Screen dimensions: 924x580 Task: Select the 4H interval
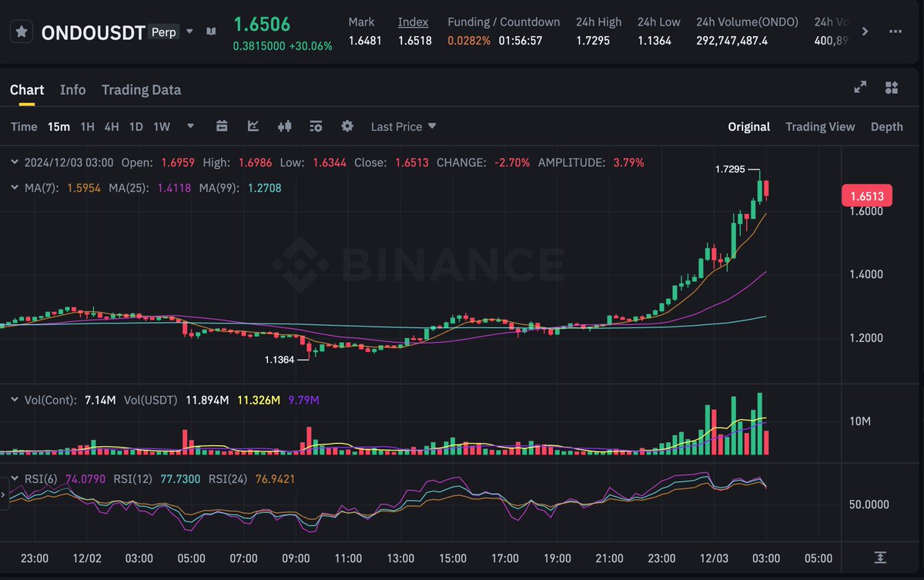coord(112,126)
